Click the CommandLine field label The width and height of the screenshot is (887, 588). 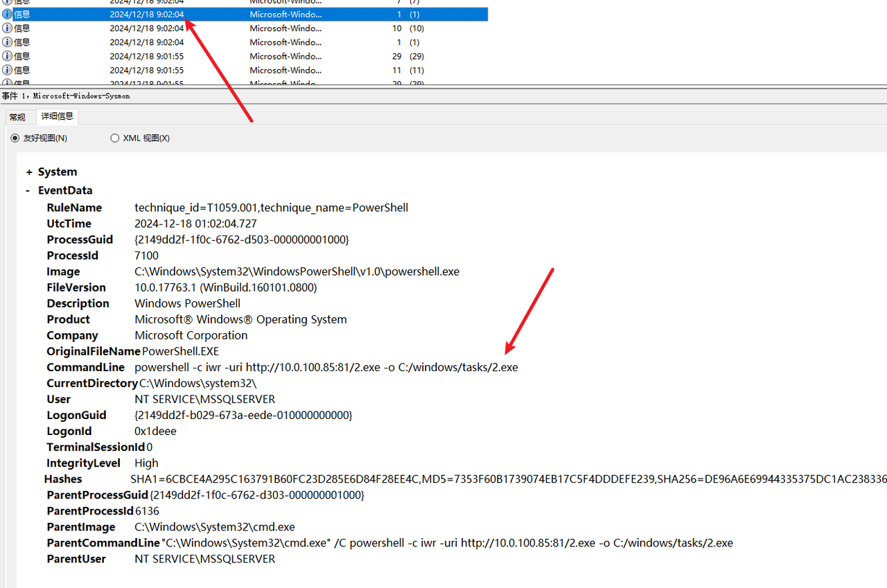pyautogui.click(x=85, y=367)
